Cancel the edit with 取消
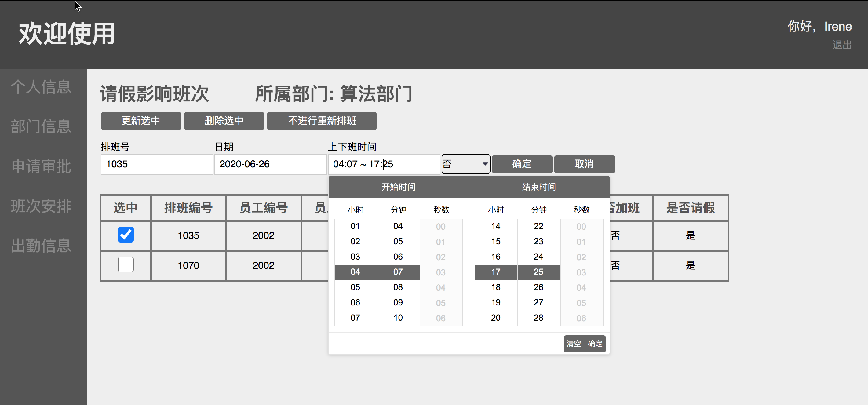This screenshot has height=405, width=868. tap(584, 164)
